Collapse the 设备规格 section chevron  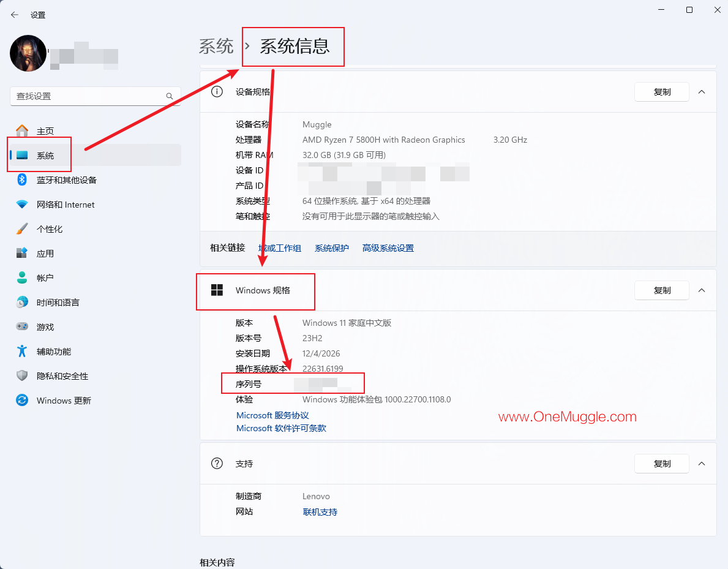pos(702,92)
